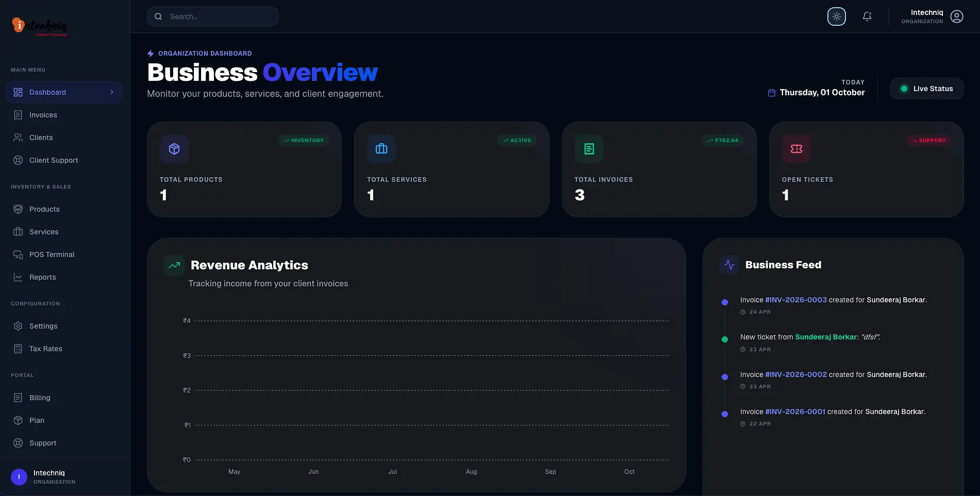980x496 pixels.
Task: Click 'OPEN TICKETS' card label
Action: coord(807,180)
